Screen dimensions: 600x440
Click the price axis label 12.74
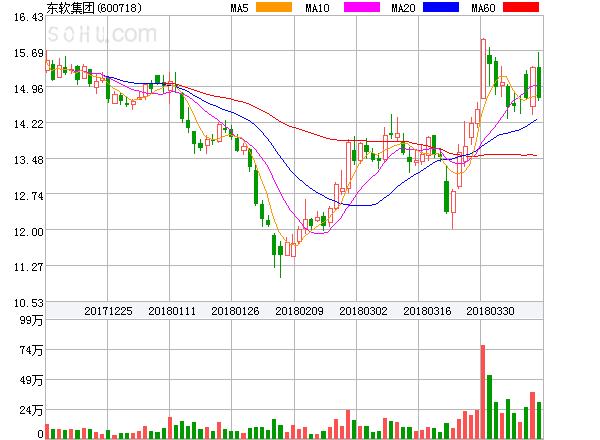pyautogui.click(x=29, y=196)
